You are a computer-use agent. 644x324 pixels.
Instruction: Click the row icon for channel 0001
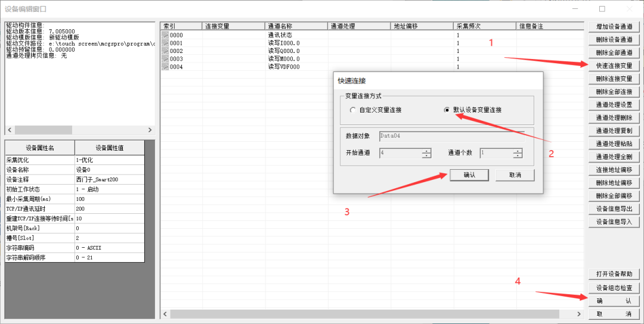click(x=165, y=43)
